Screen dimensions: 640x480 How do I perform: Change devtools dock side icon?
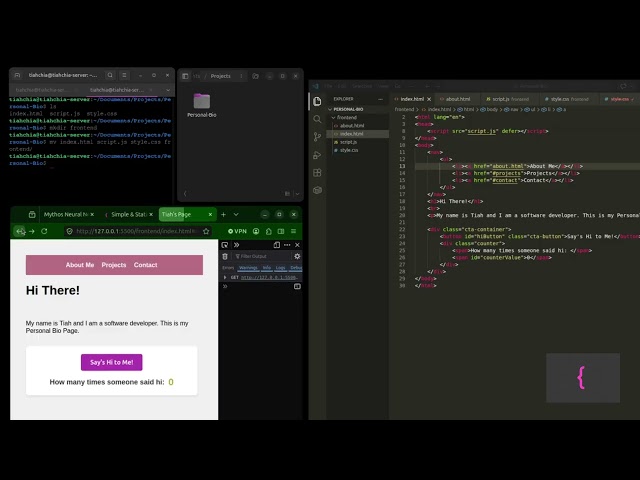277,245
